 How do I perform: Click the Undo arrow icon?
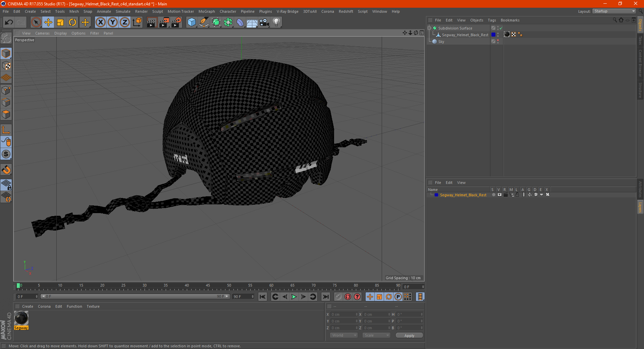(x=9, y=22)
